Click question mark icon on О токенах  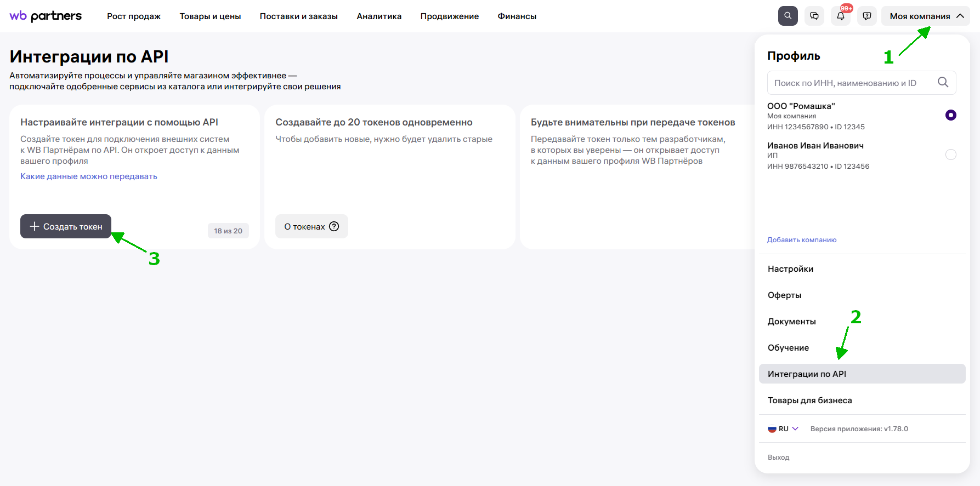334,226
